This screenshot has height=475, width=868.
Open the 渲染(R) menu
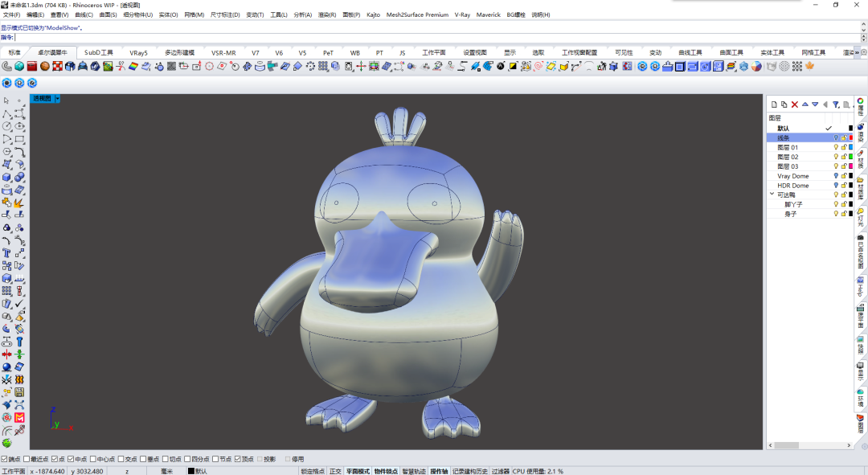(326, 15)
